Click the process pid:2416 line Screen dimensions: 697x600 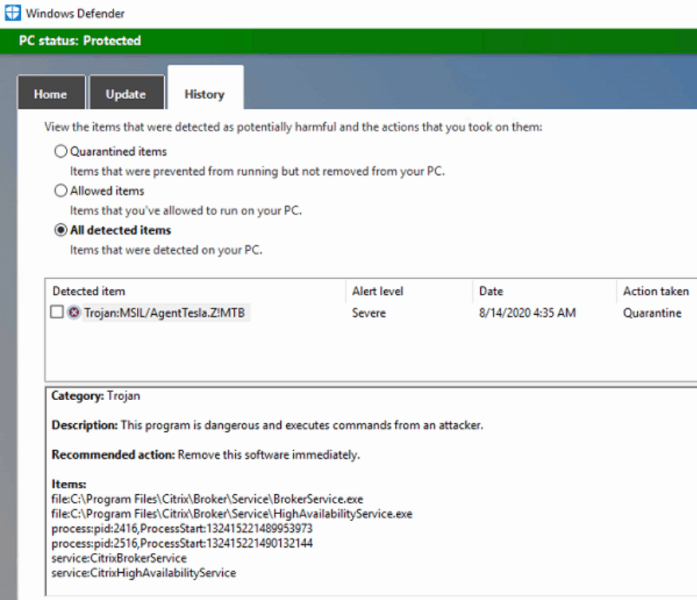[x=182, y=528]
